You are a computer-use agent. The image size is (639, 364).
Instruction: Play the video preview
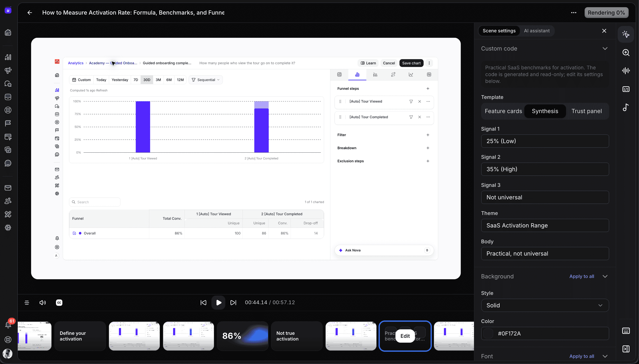[x=218, y=302]
